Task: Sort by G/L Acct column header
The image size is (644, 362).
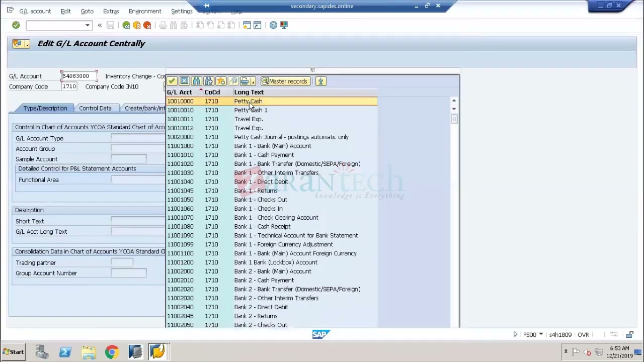Action: point(184,92)
